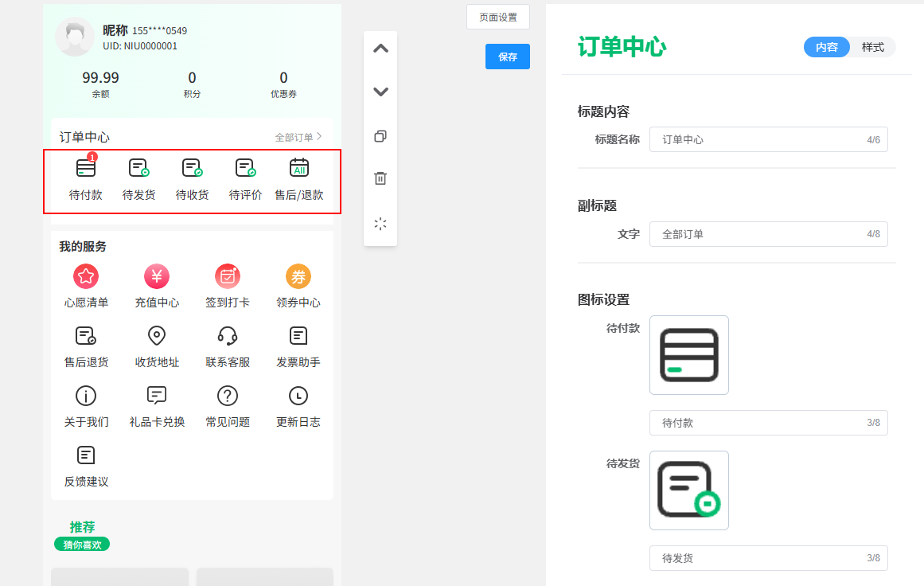Switch to the 样式 tab

click(872, 47)
